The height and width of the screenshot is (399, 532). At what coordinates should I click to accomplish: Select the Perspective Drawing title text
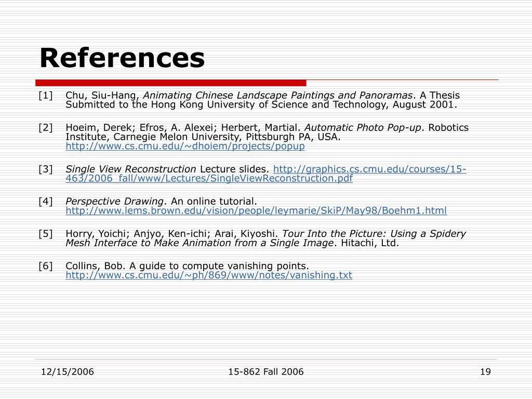[x=114, y=201]
